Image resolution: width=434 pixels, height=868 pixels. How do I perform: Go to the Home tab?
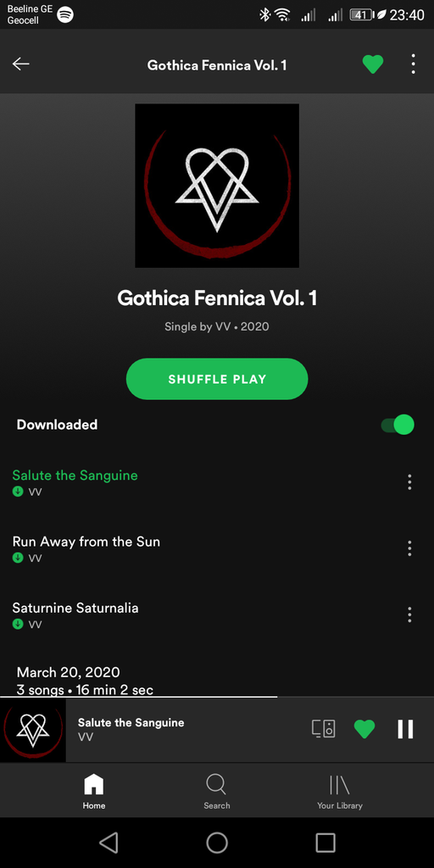pyautogui.click(x=93, y=792)
